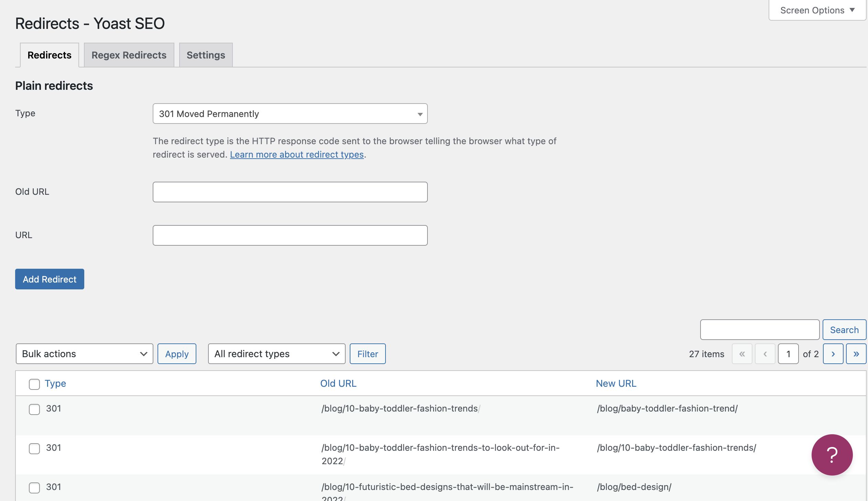Switch to the Regex Redirects tab
Viewport: 868px width, 501px height.
129,55
